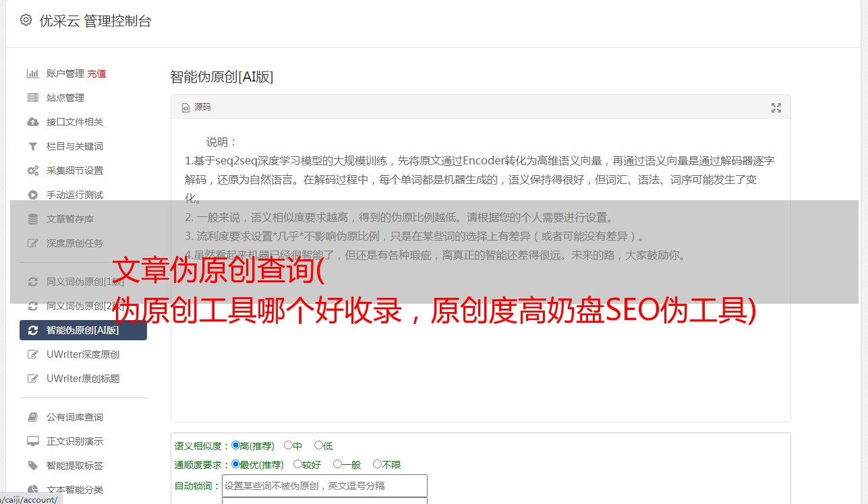Click inside the article editor text area
The height and width of the screenshot is (504, 868).
click(x=480, y=270)
